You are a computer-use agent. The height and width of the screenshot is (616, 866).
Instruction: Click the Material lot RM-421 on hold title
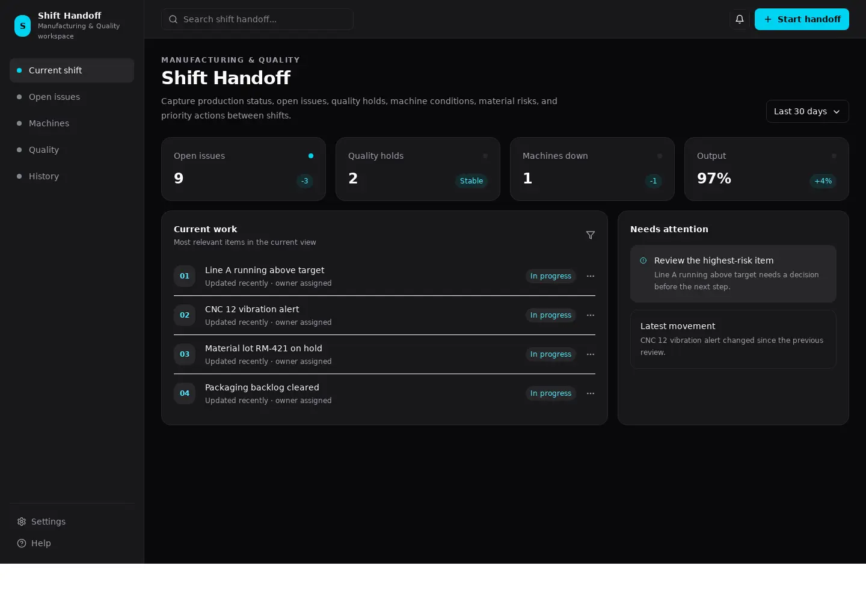point(263,348)
